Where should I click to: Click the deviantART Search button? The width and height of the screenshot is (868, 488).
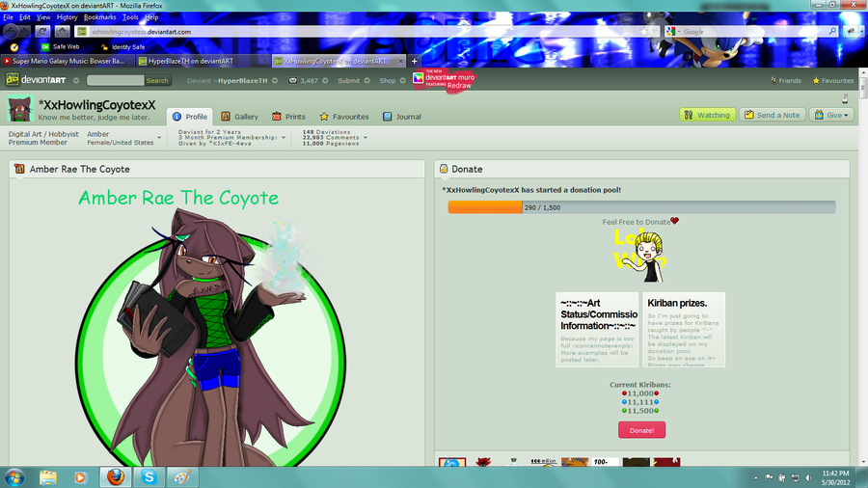(157, 81)
